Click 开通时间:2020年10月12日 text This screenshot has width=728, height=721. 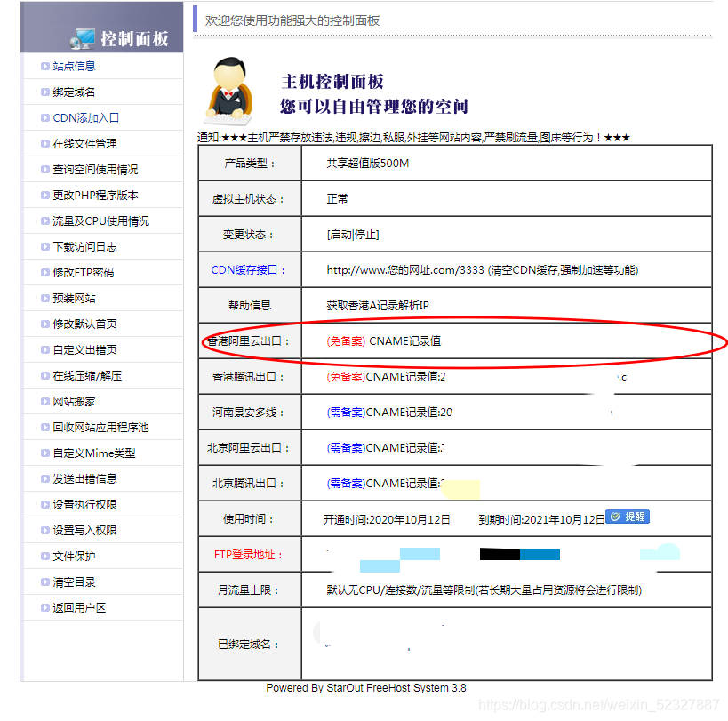[387, 519]
